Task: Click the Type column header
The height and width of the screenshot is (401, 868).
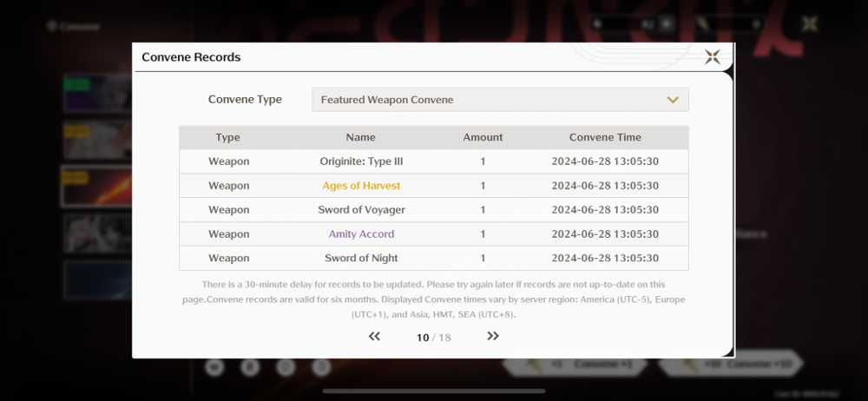Action: coord(228,137)
